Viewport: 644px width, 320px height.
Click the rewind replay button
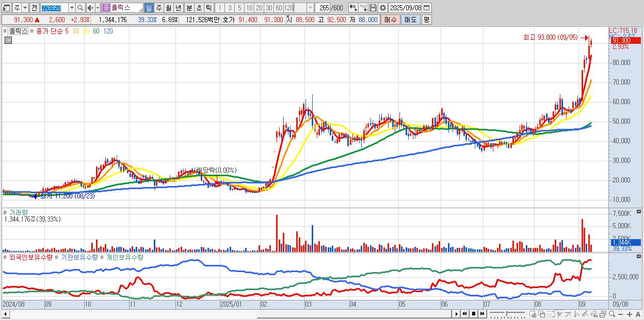464,314
